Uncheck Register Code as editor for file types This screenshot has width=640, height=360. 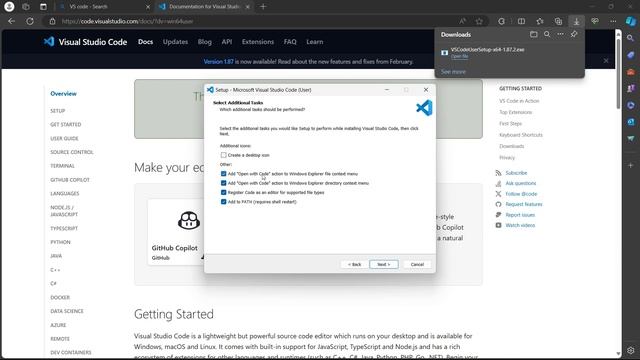pos(223,193)
